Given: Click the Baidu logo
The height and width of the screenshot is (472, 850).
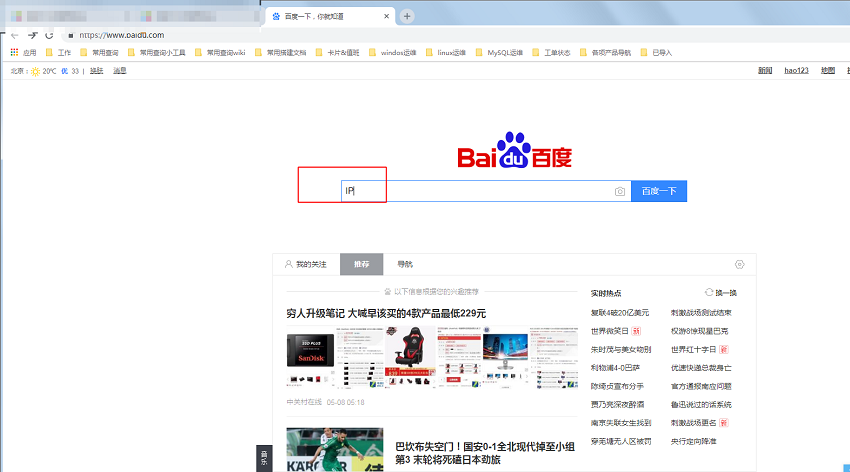Looking at the screenshot, I should [514, 150].
